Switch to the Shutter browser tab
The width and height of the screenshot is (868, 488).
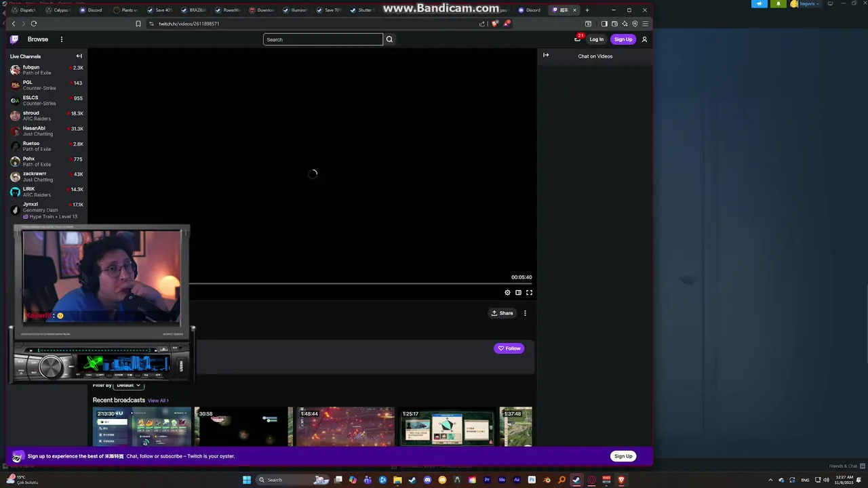pos(361,10)
